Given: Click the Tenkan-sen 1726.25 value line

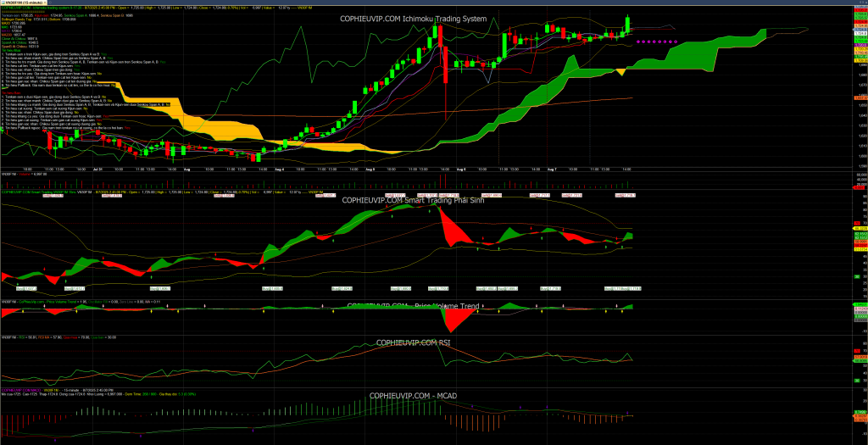Looking at the screenshot, I should click(17, 15).
